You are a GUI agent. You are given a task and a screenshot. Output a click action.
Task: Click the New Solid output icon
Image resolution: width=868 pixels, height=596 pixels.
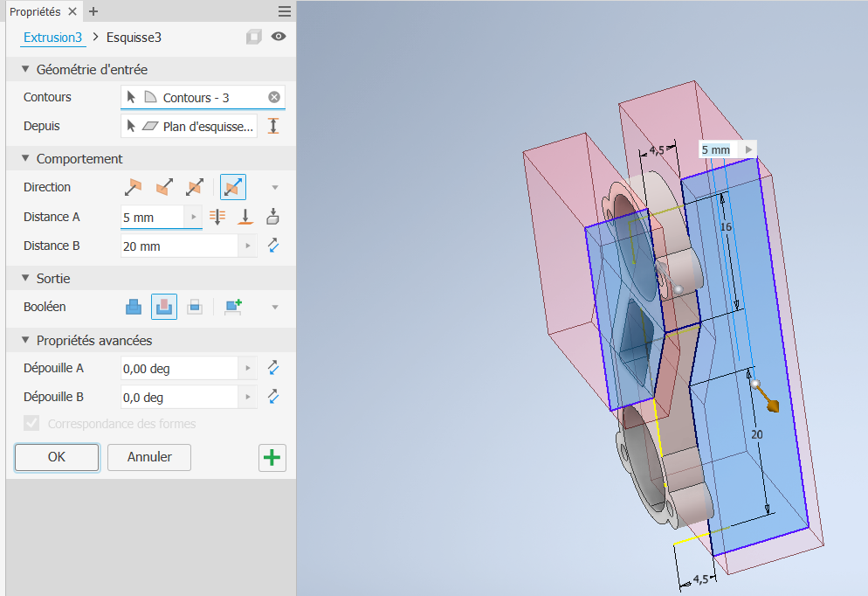tap(233, 307)
